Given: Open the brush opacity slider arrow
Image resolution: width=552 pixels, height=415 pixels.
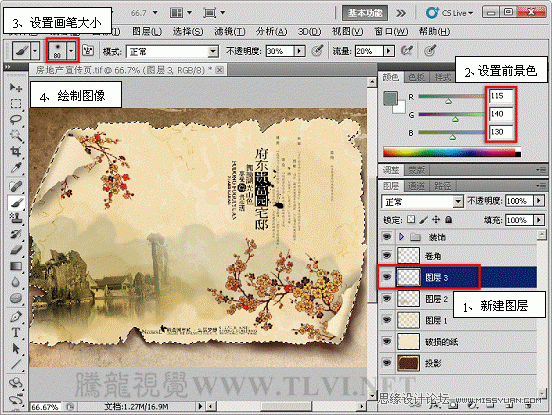Looking at the screenshot, I should coord(299,51).
